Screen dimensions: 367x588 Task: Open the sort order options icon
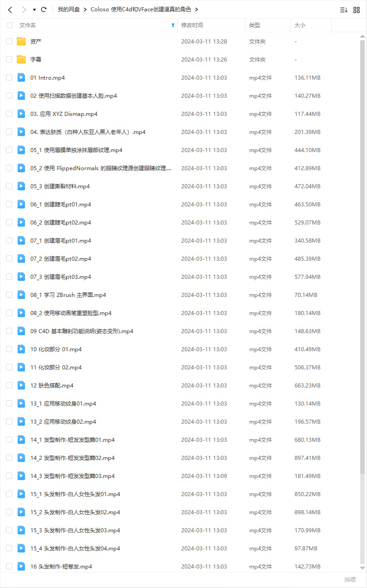coord(344,10)
